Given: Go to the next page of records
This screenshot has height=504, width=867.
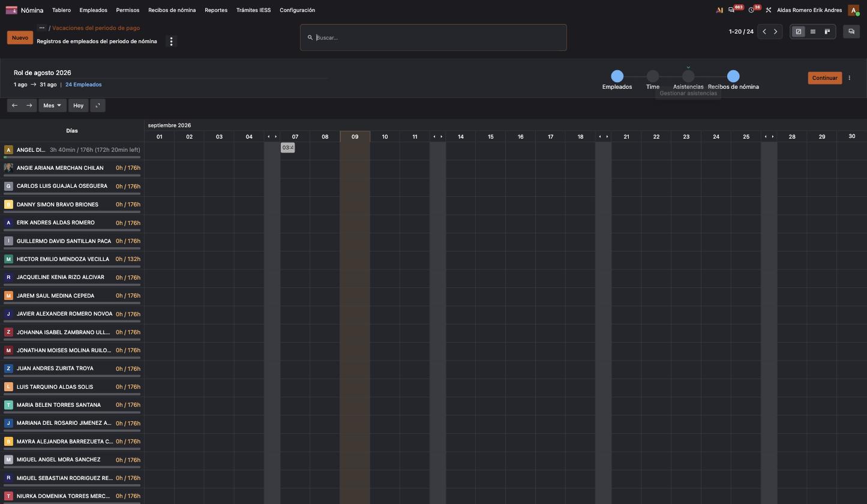Looking at the screenshot, I should pos(776,32).
